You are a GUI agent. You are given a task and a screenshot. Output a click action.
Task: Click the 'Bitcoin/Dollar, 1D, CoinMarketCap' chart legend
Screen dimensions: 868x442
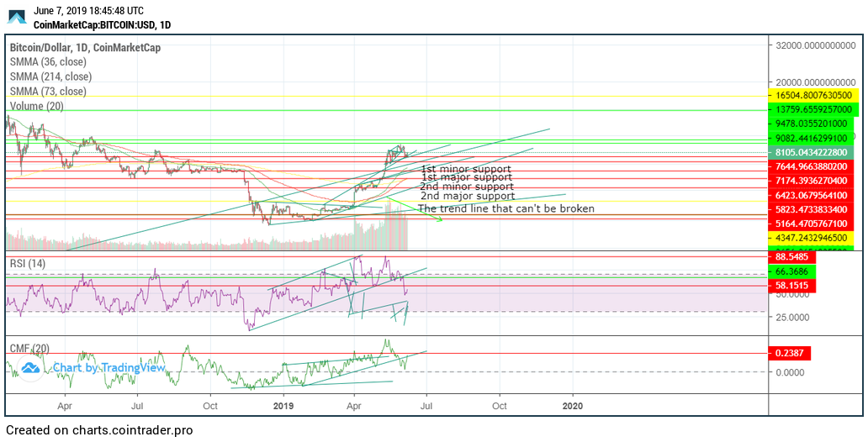(x=85, y=48)
